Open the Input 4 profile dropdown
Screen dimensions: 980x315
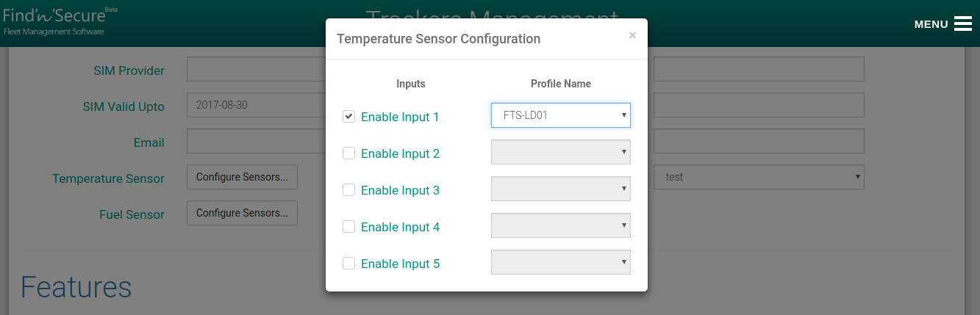(561, 225)
